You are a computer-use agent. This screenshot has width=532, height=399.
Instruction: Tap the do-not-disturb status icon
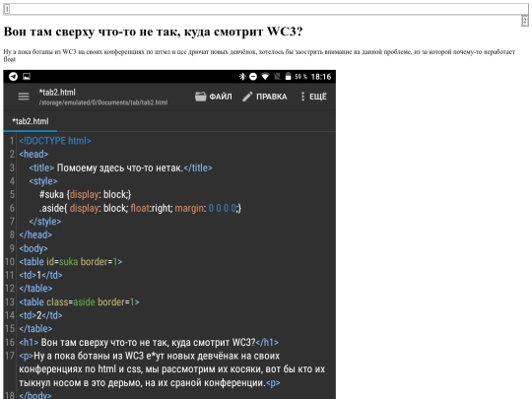(253, 77)
